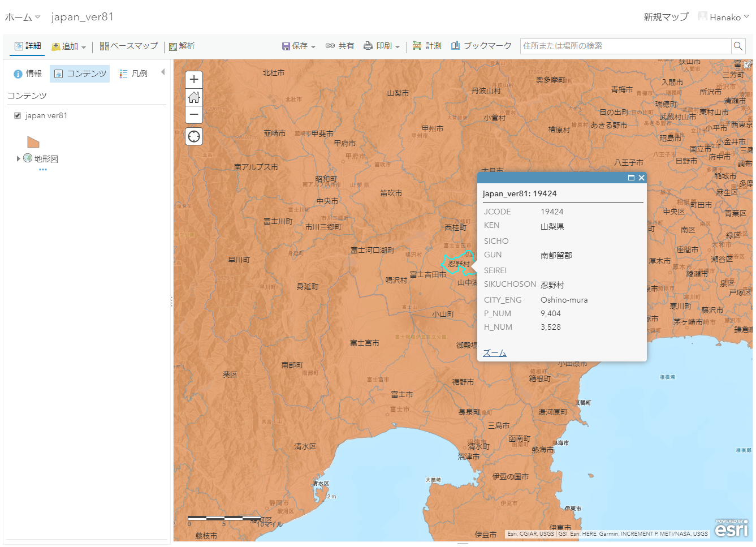Expand the 地形図 basemap tree item
Screen dimensions: 756x547
click(18, 159)
